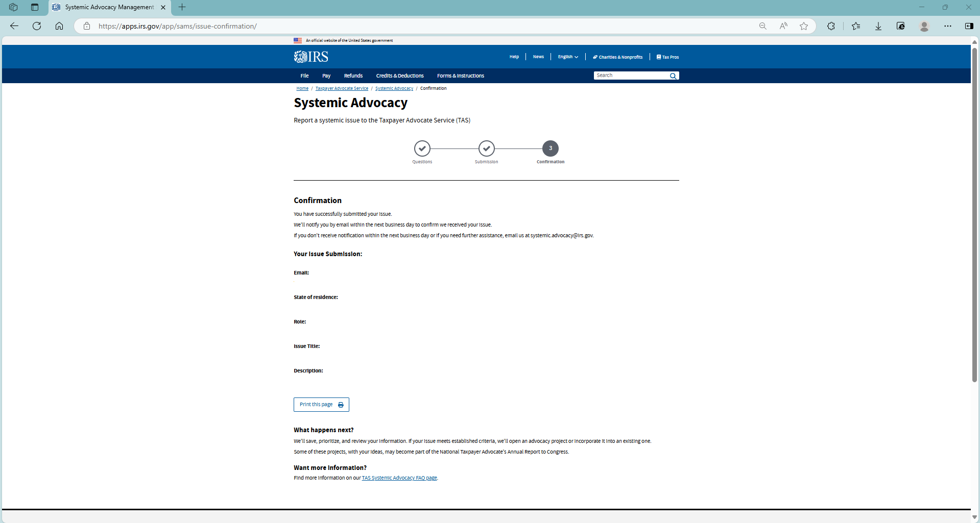The width and height of the screenshot is (980, 523).
Task: Click the search magnifier icon
Action: pyautogui.click(x=673, y=76)
